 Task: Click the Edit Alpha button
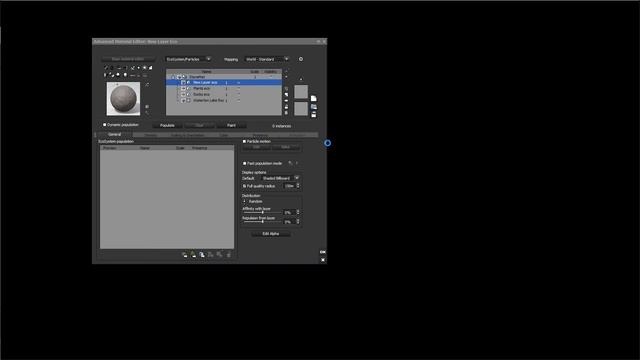click(x=271, y=234)
